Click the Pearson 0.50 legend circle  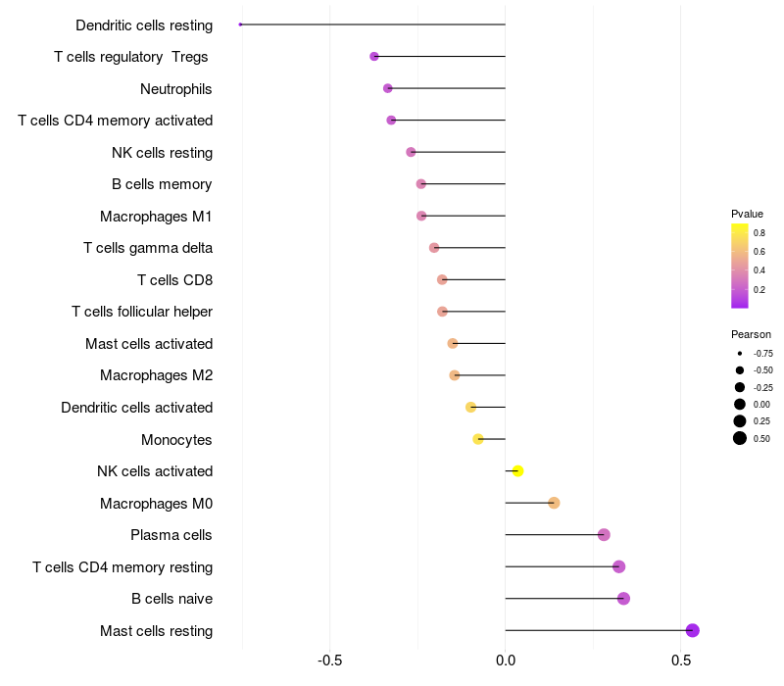pyautogui.click(x=740, y=438)
